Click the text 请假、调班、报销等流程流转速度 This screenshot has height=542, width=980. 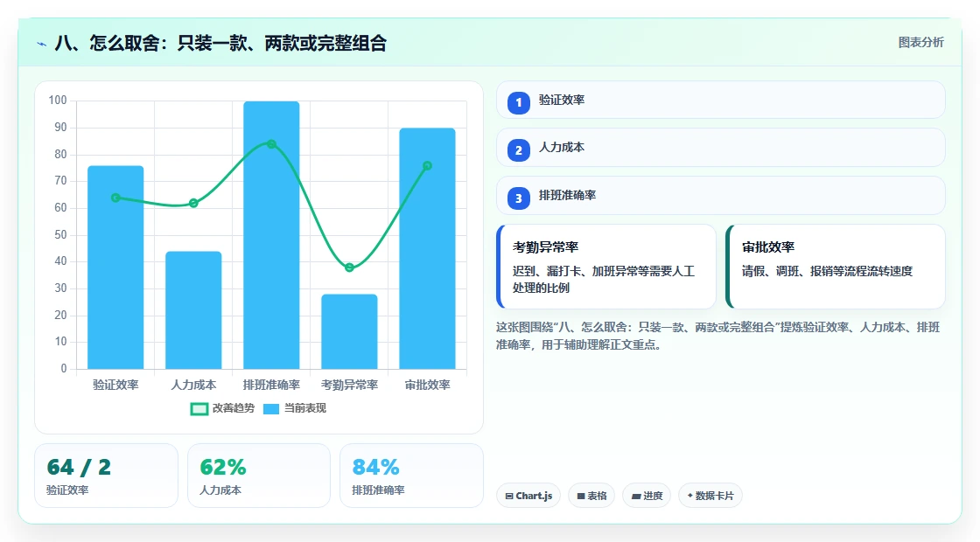(x=828, y=271)
